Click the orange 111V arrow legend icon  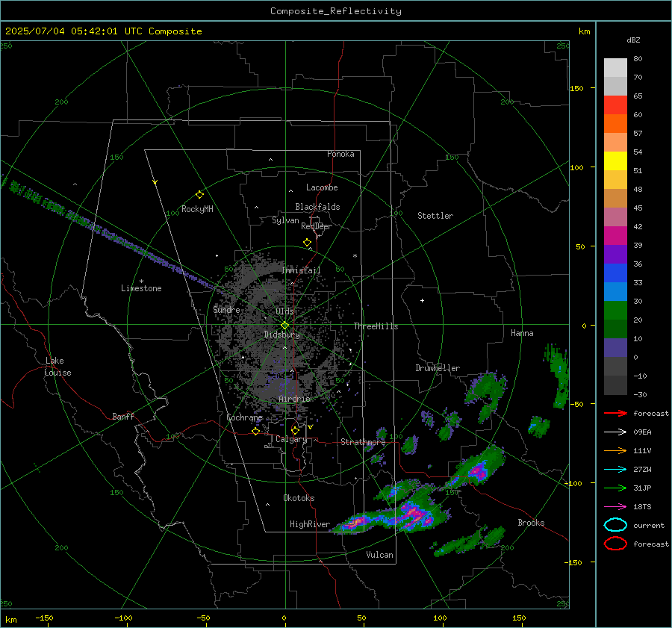[615, 450]
